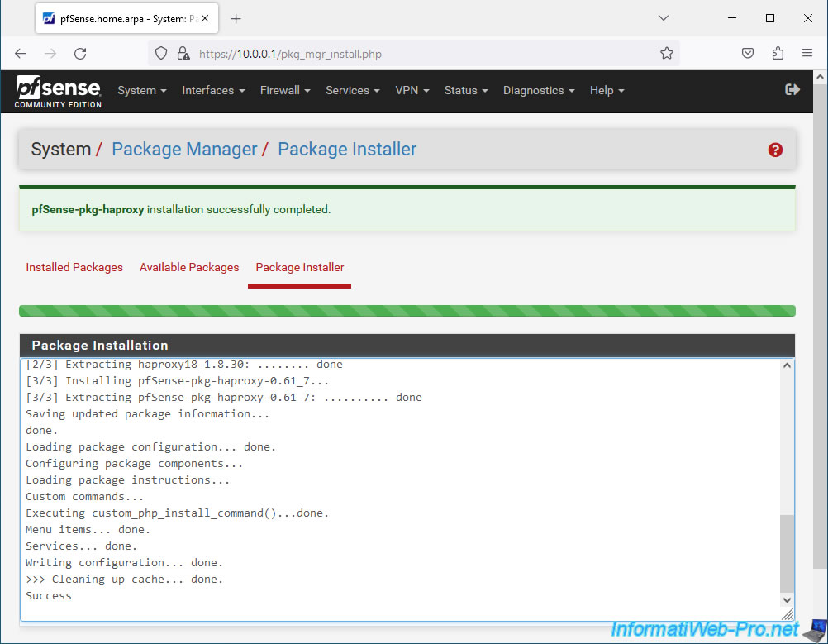828x644 pixels.
Task: Click the System breadcrumb text
Action: click(60, 150)
